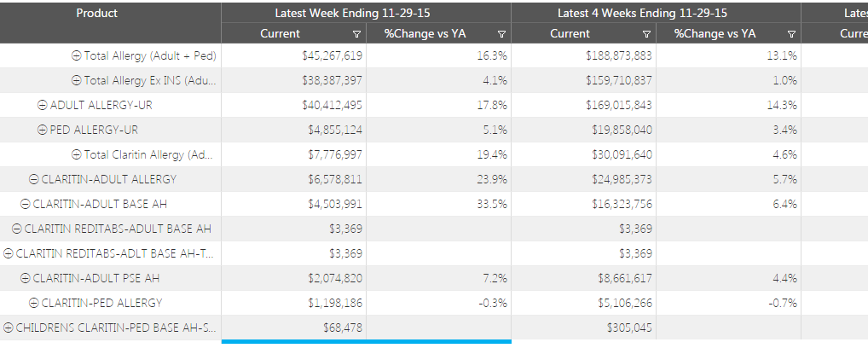868x348 pixels.
Task: Open filter for Latest 4 Weeks %Change vs YA
Action: point(791,34)
